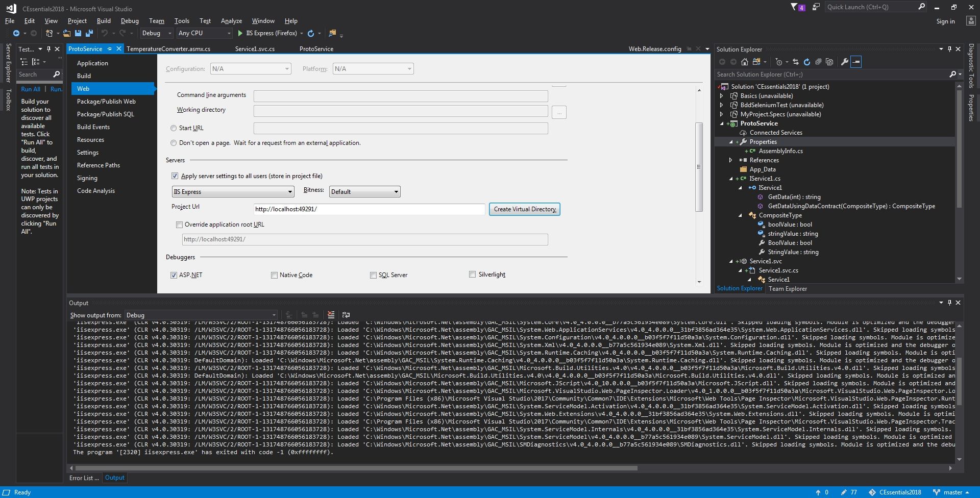This screenshot has height=498, width=980.
Task: Click Sign in link
Action: point(945,21)
